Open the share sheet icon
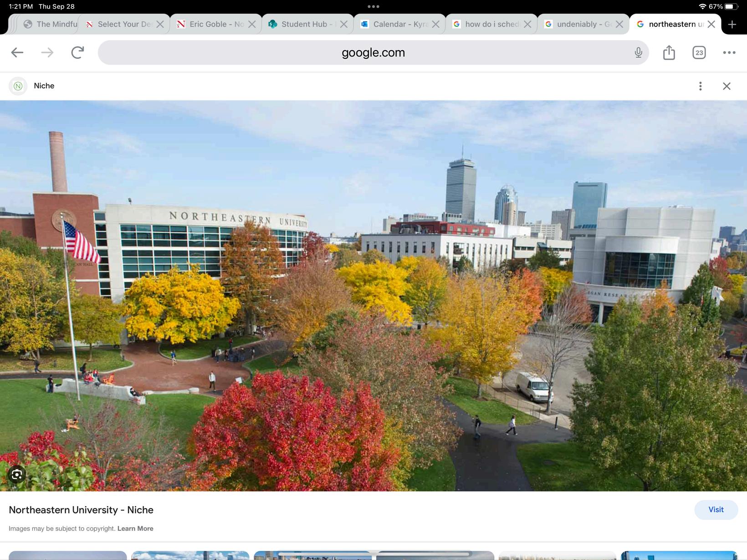The width and height of the screenshot is (747, 560). click(x=669, y=52)
